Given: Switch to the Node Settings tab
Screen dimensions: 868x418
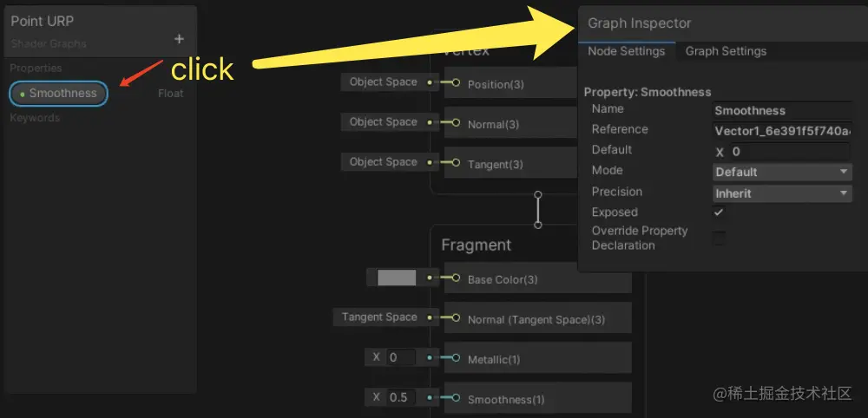Looking at the screenshot, I should (626, 51).
